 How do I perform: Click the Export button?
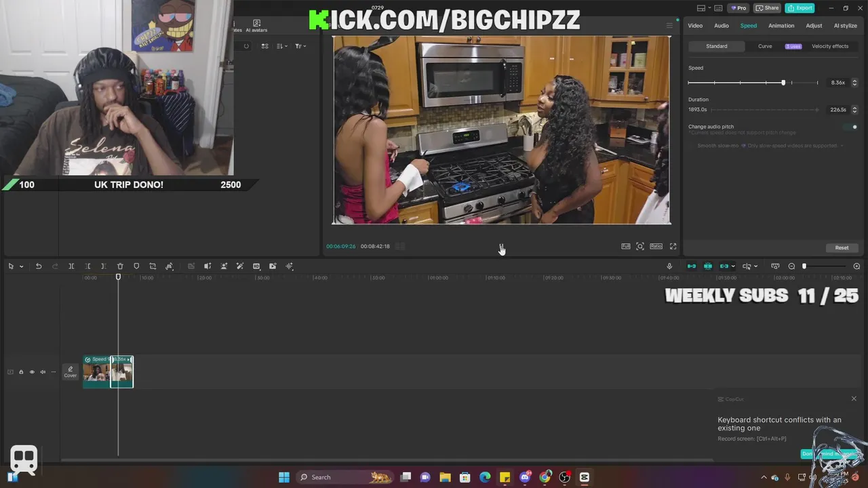pyautogui.click(x=800, y=7)
